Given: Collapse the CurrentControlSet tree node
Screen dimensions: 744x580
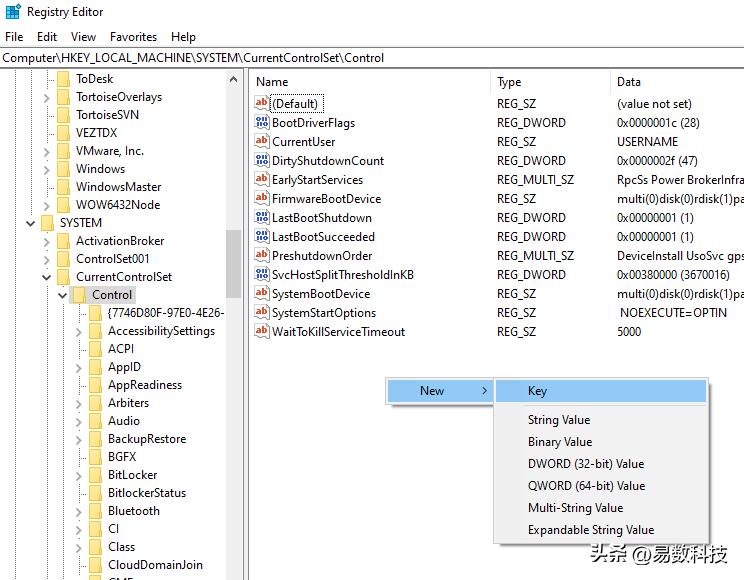Looking at the screenshot, I should pos(47,277).
